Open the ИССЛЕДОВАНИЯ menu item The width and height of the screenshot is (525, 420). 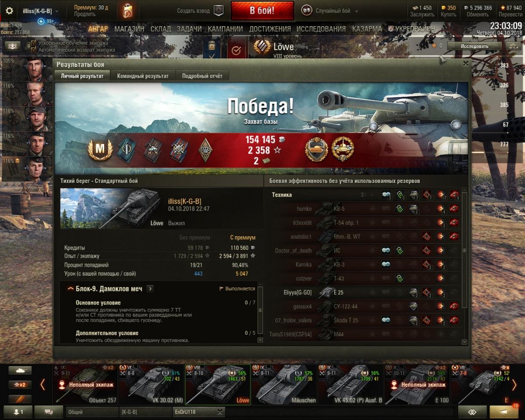(x=321, y=29)
